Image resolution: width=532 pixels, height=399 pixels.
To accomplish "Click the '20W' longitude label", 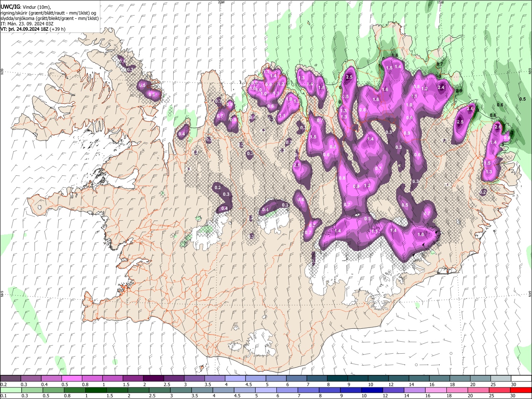I will 221,2.
